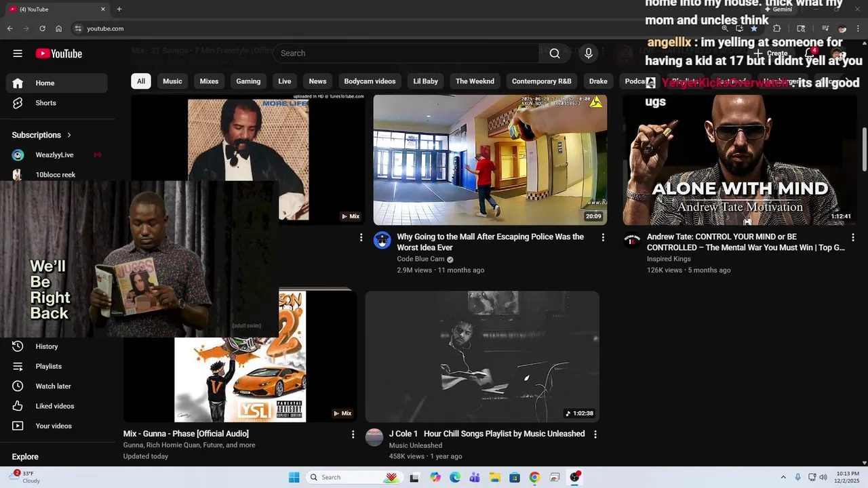Go back using the browser back arrow

pyautogui.click(x=9, y=28)
